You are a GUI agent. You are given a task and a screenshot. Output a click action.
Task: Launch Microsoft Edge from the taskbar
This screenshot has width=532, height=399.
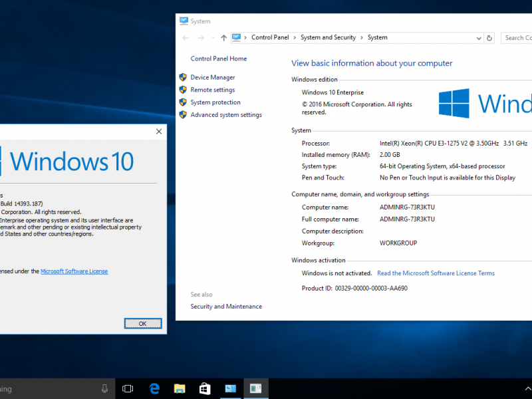click(x=154, y=389)
